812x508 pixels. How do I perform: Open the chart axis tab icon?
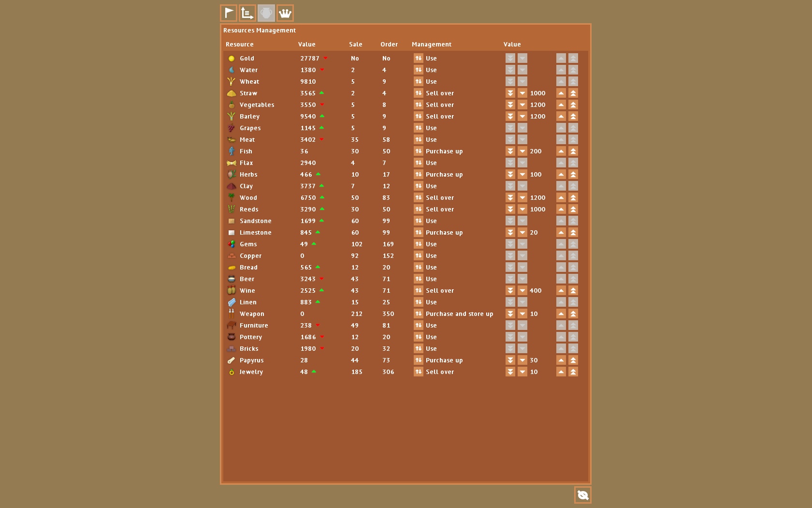247,13
